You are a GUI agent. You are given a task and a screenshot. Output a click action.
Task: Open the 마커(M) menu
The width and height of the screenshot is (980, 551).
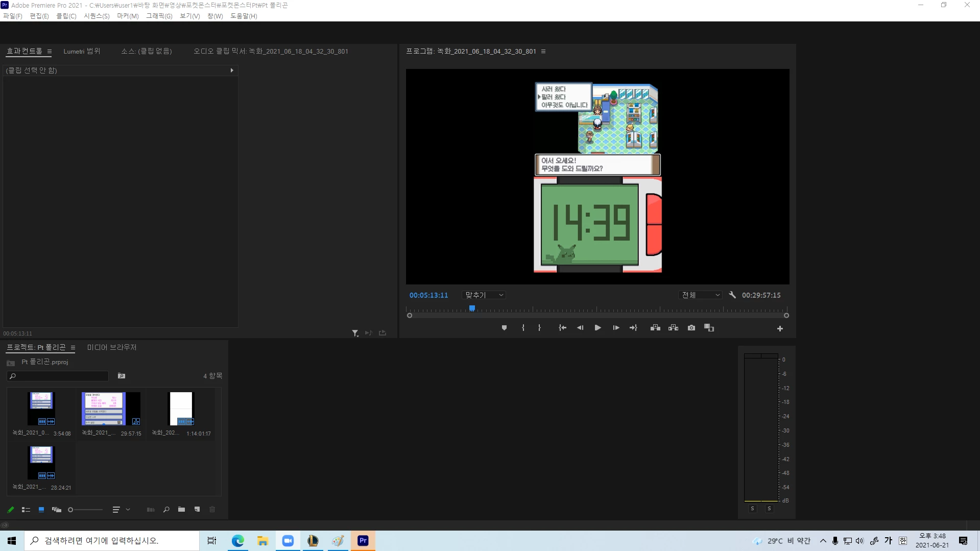[128, 16]
